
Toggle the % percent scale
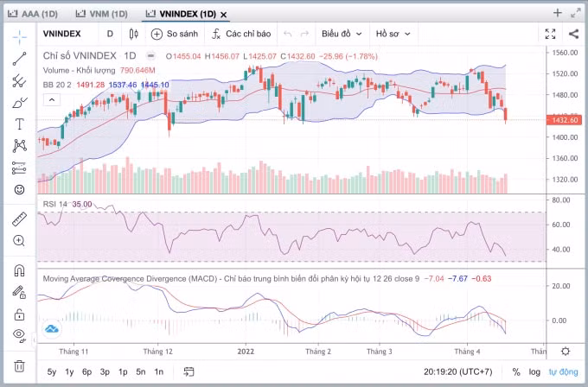point(516,372)
